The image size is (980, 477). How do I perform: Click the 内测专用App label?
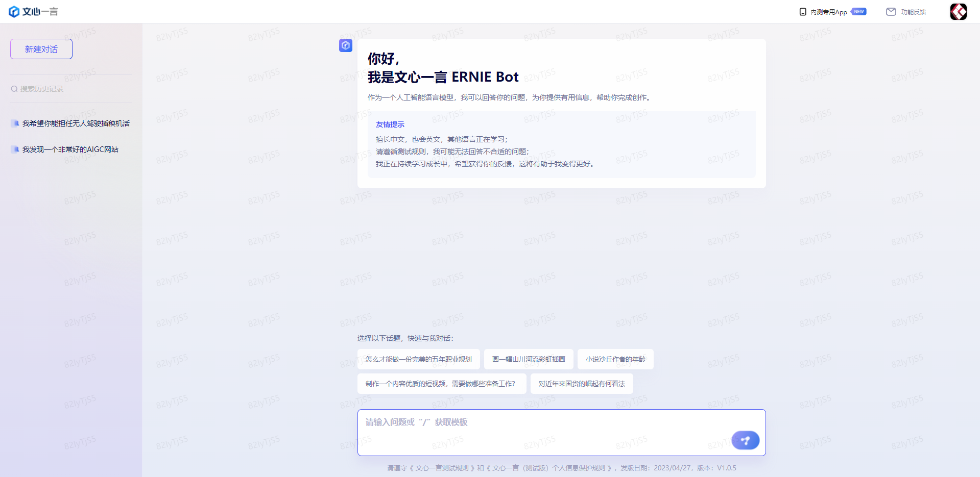829,12
